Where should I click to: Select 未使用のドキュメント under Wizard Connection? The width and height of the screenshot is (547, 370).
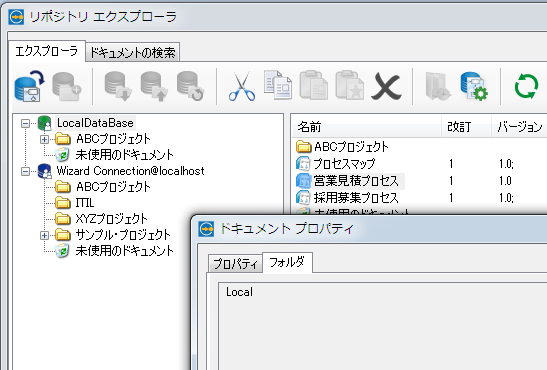pos(125,251)
